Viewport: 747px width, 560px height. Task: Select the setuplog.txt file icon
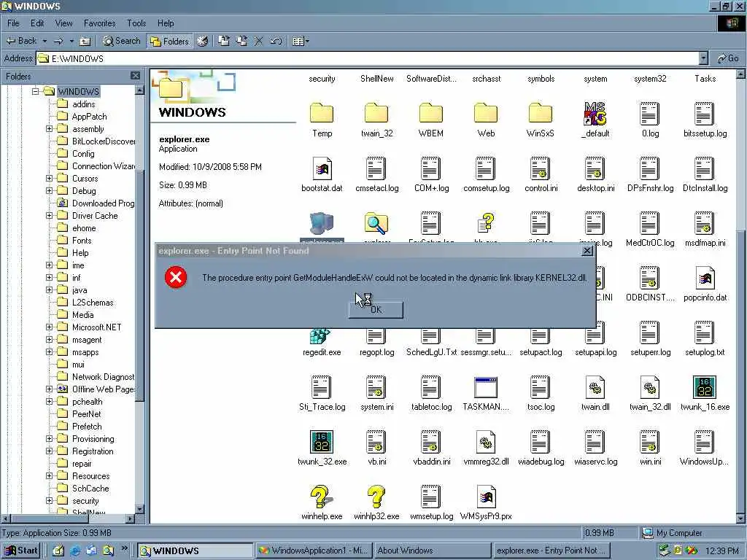[705, 332]
